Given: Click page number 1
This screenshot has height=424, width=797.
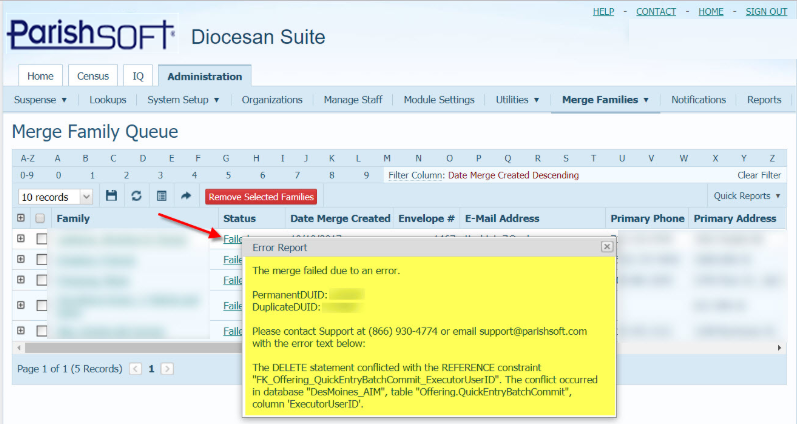Looking at the screenshot, I should 151,369.
